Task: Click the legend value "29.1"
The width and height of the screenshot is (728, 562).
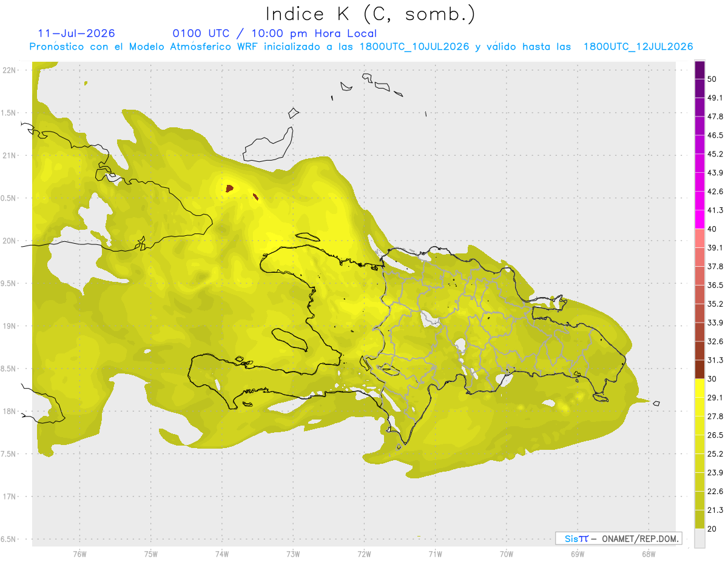Action: click(715, 398)
